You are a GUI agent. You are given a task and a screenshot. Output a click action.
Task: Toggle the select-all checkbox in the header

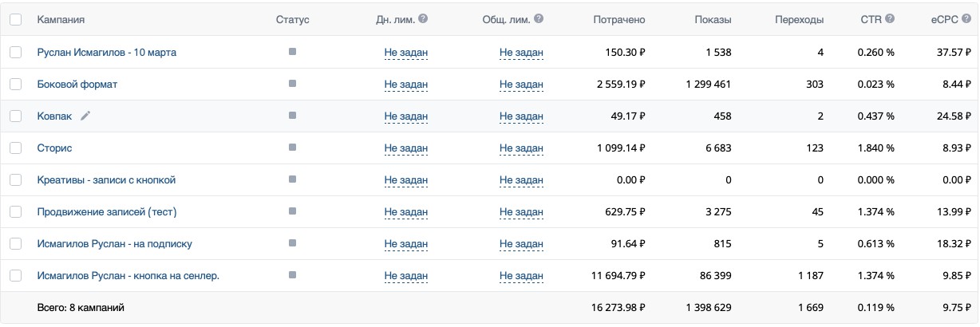click(x=16, y=19)
